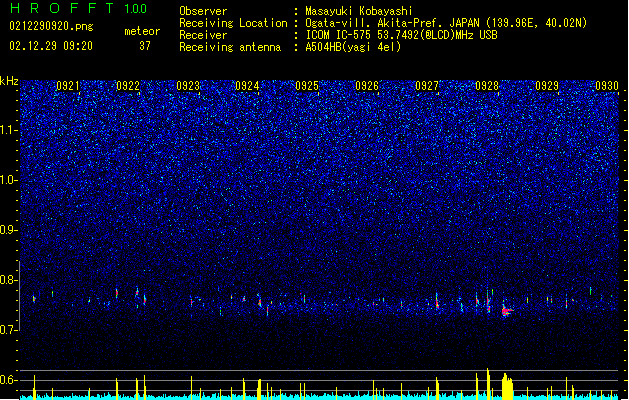
Task: Click the 0.9 kHz axis label
Action: pos(9,230)
